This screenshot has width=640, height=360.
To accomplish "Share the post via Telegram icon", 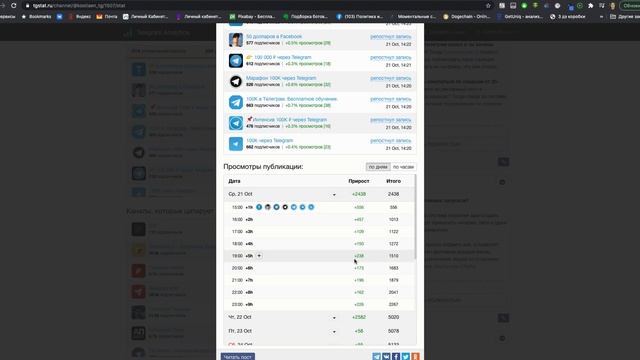I will tap(376, 357).
